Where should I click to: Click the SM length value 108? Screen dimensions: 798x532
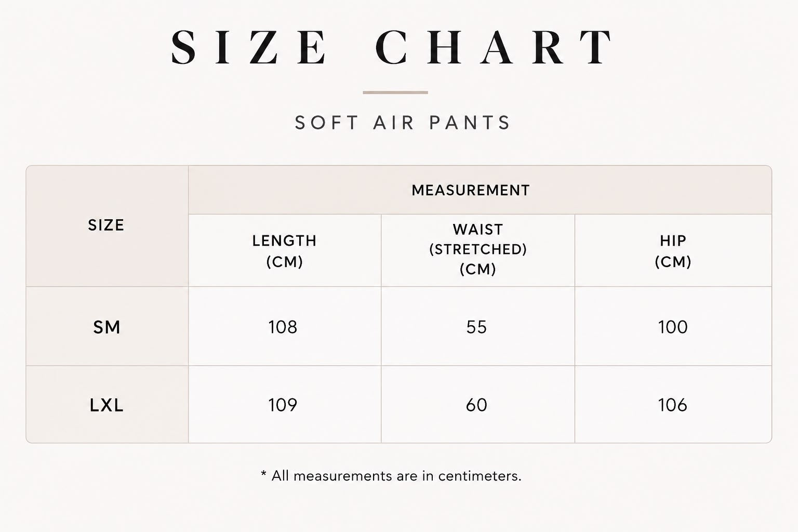(x=283, y=327)
